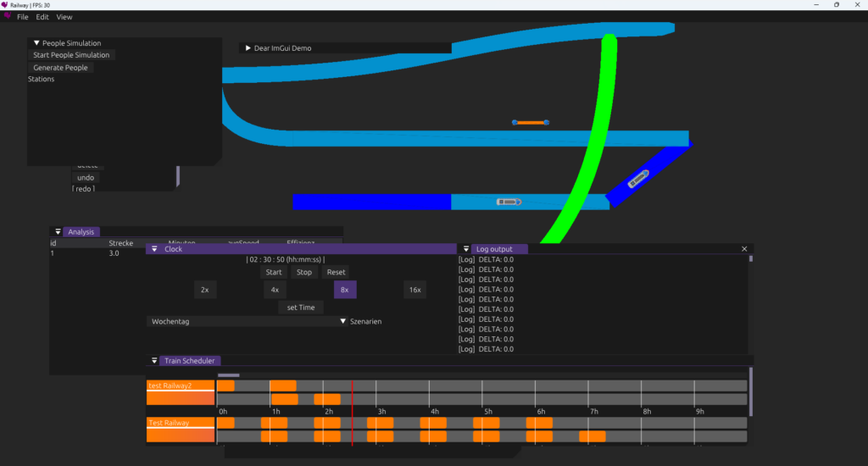The image size is (868, 466).
Task: Choose the 2x speed option
Action: (x=205, y=290)
